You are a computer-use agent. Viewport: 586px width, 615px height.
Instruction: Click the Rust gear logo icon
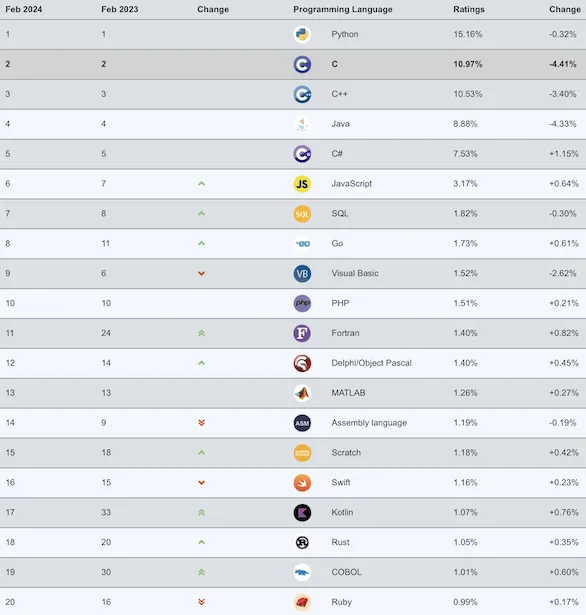302,542
